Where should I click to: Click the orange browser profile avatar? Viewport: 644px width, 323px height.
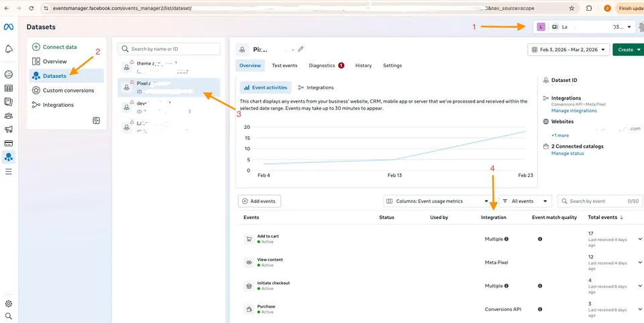[608, 8]
